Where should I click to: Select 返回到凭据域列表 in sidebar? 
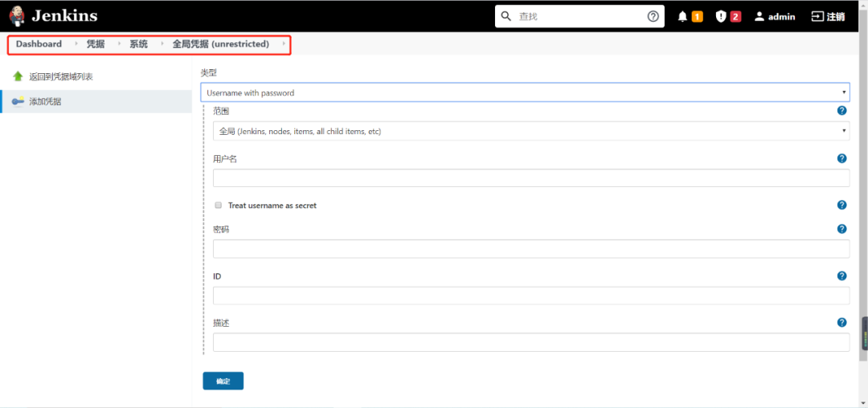(x=61, y=77)
